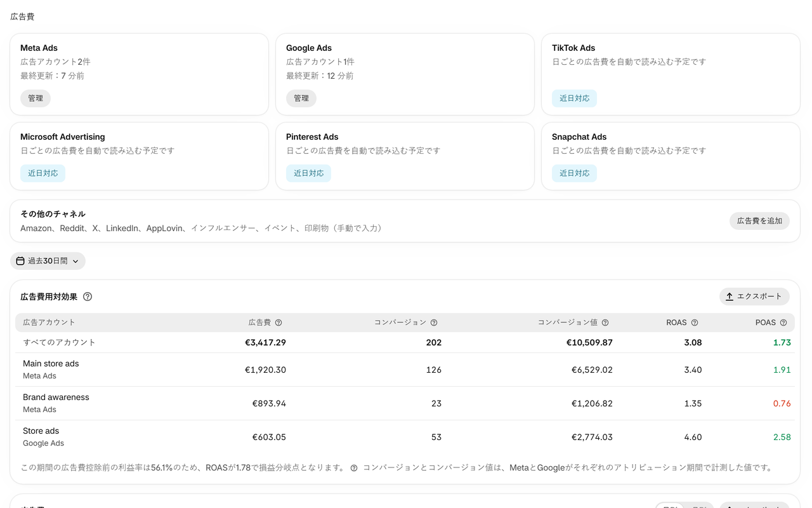Open the コンバージョン column help icon
This screenshot has height=508, width=812.
[434, 323]
